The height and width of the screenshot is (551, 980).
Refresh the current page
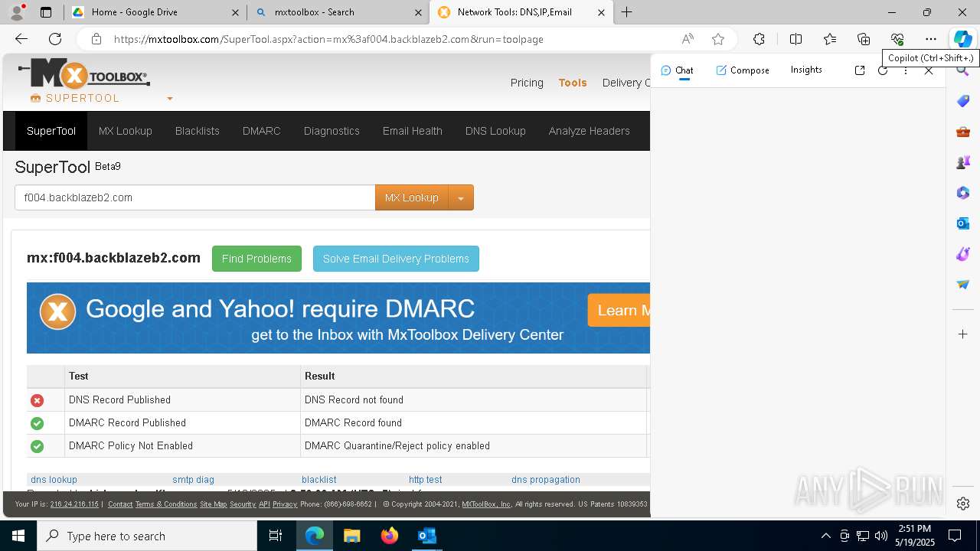[x=55, y=39]
